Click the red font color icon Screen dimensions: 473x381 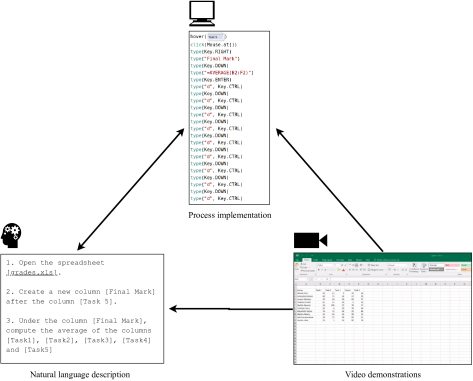pos(343,270)
